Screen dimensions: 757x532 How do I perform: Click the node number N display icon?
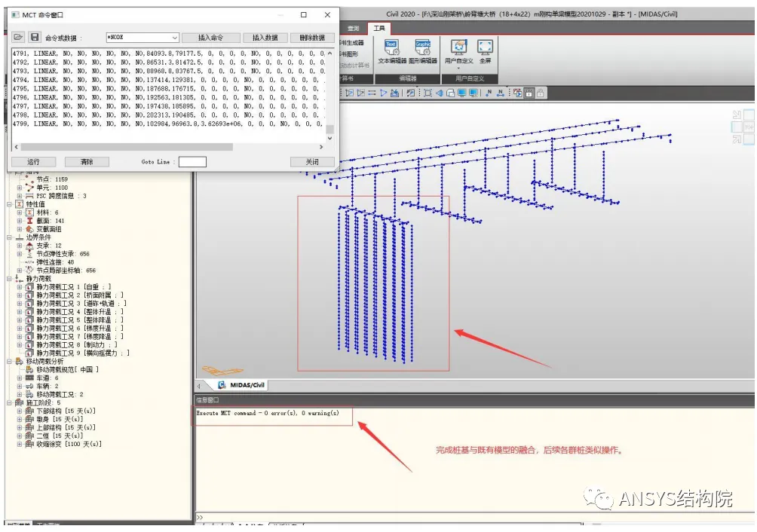[489, 93]
